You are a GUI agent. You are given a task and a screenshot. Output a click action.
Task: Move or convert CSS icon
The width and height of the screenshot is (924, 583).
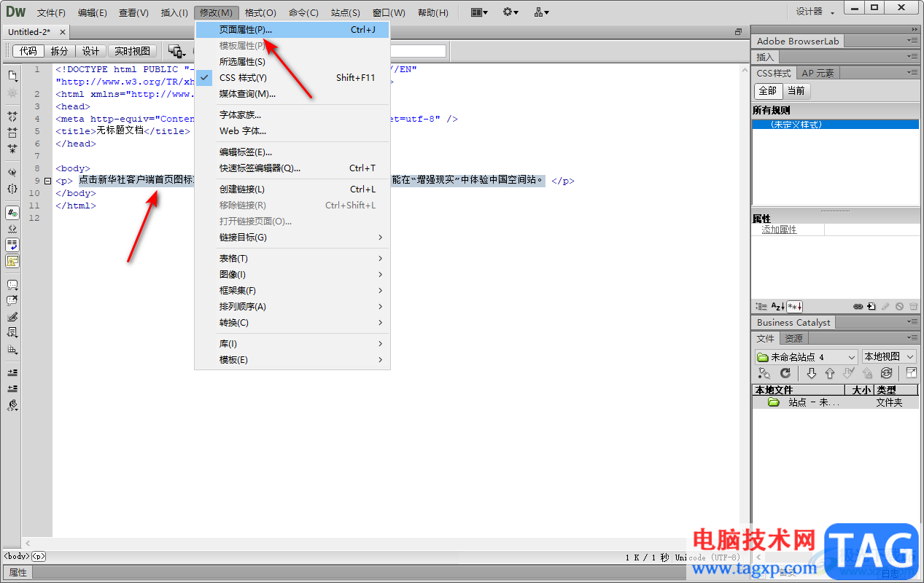pos(12,349)
